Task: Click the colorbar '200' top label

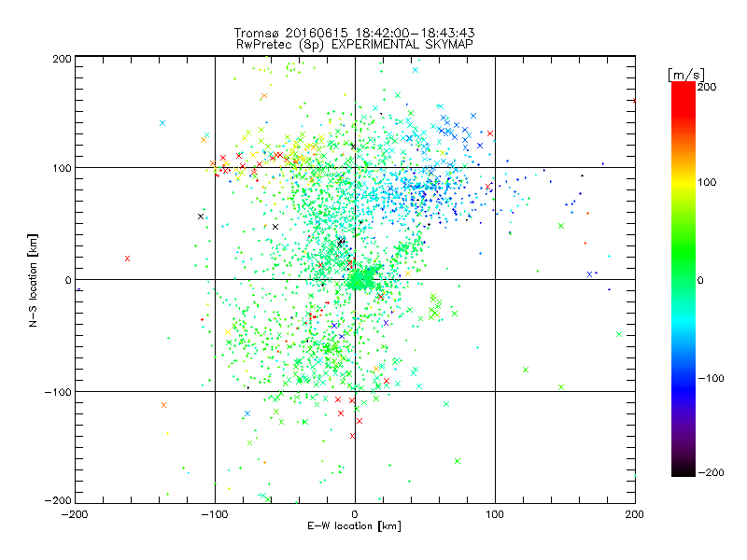Action: click(707, 87)
